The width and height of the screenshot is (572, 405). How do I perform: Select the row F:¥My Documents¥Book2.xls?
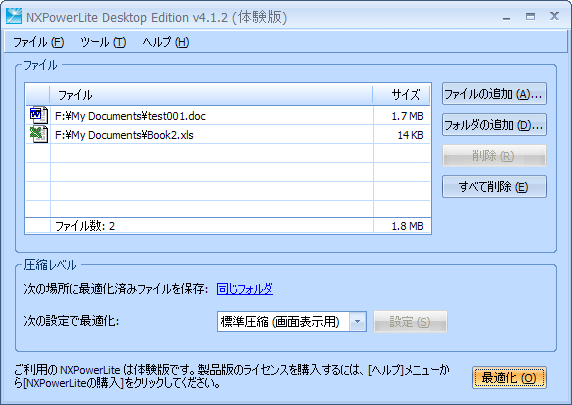pyautogui.click(x=228, y=135)
